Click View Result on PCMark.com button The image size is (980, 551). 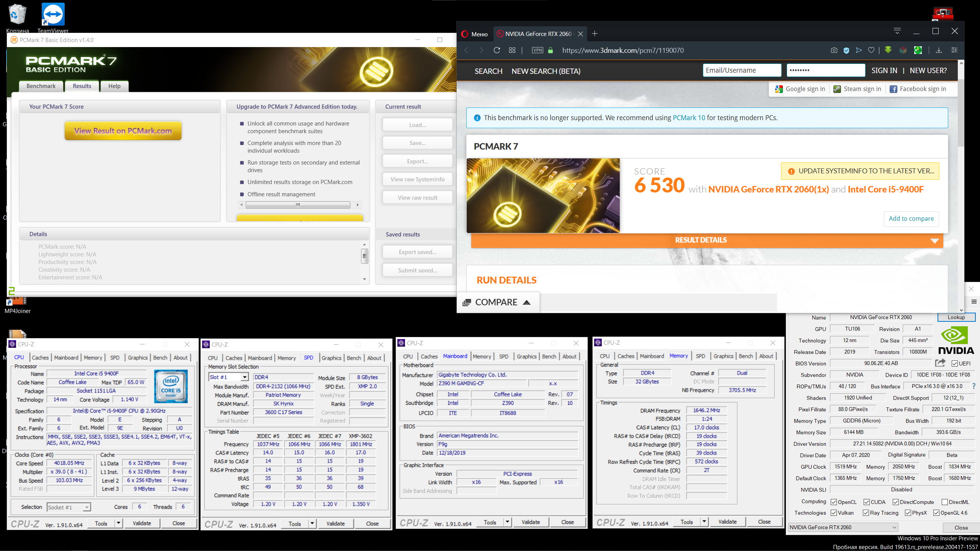(123, 130)
